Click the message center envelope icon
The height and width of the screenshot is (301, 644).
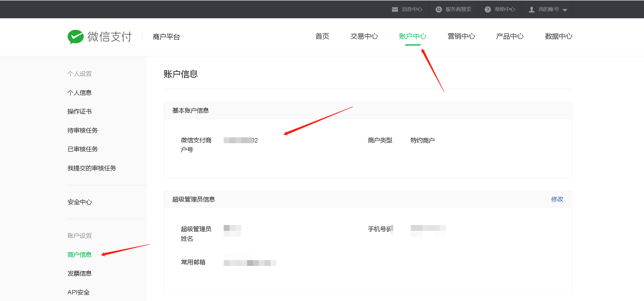click(x=395, y=9)
